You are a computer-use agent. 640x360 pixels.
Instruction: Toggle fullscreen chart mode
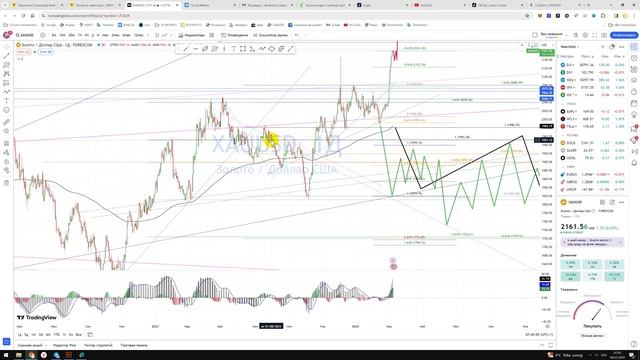coord(594,35)
